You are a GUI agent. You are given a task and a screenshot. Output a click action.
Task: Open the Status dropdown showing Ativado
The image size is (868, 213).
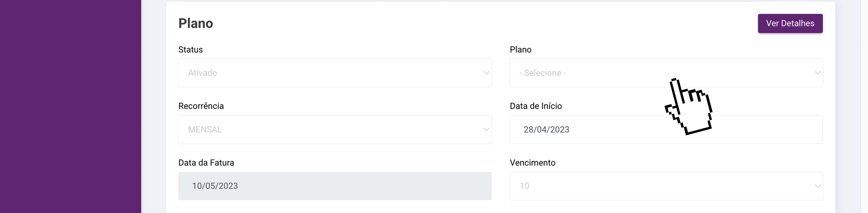click(334, 73)
